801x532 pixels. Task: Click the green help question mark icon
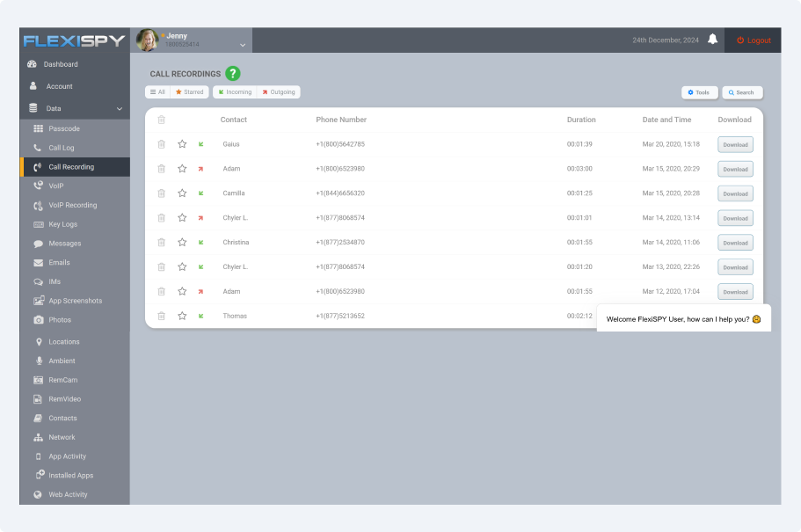click(x=233, y=74)
